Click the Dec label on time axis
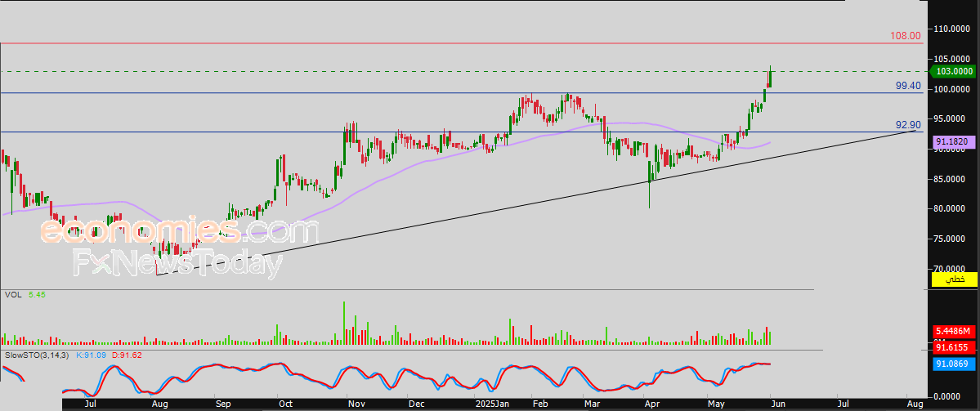 pyautogui.click(x=415, y=404)
